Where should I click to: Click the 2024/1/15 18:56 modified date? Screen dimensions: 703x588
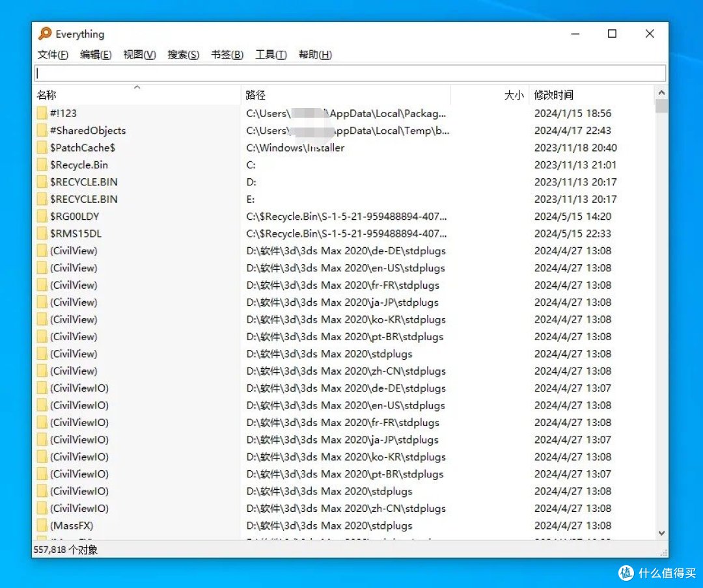[x=573, y=113]
